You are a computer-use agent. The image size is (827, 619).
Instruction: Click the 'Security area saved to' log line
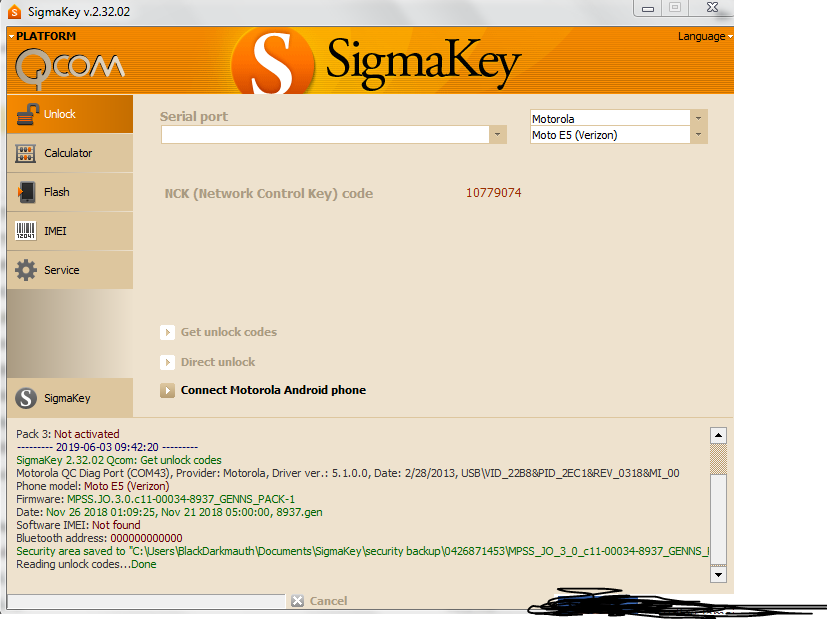tap(362, 551)
